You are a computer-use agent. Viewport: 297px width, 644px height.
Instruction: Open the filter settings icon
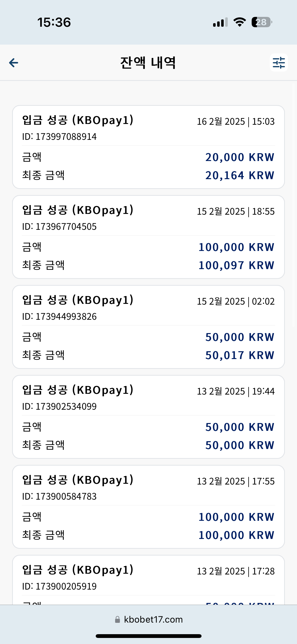tap(279, 62)
